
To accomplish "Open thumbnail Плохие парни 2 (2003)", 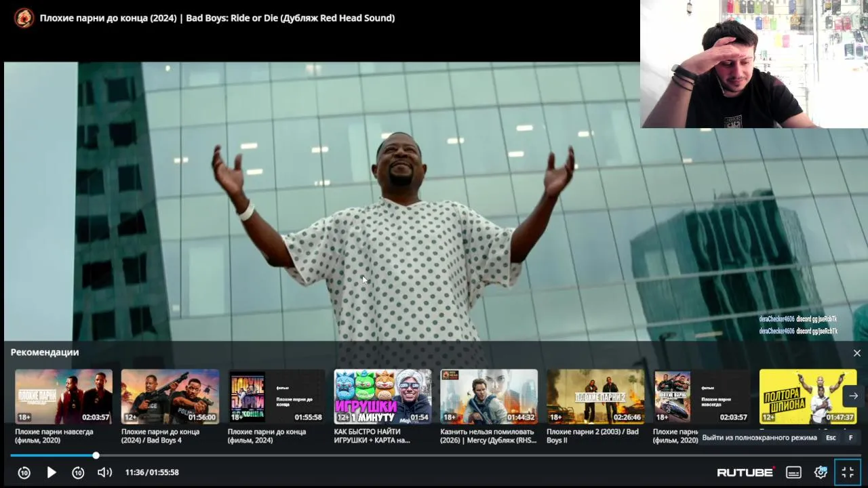I will 595,396.
